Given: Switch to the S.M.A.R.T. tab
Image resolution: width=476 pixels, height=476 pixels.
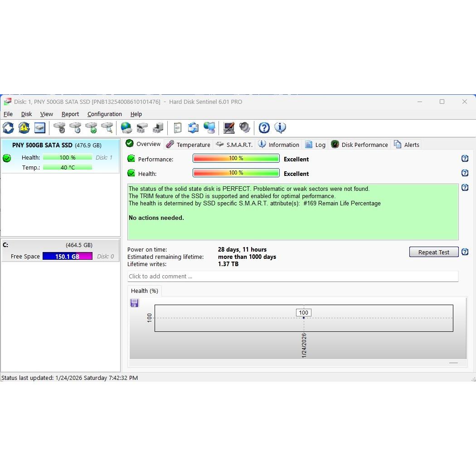Looking at the screenshot, I should tap(234, 145).
